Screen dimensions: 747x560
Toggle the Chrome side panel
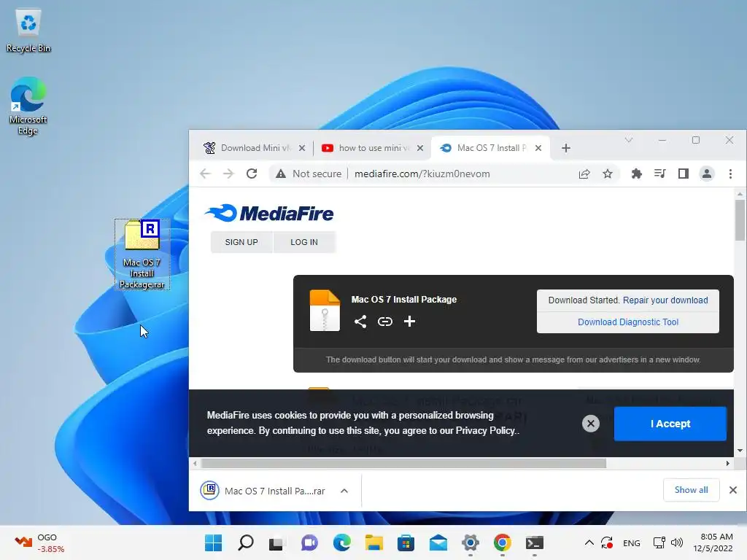683,174
